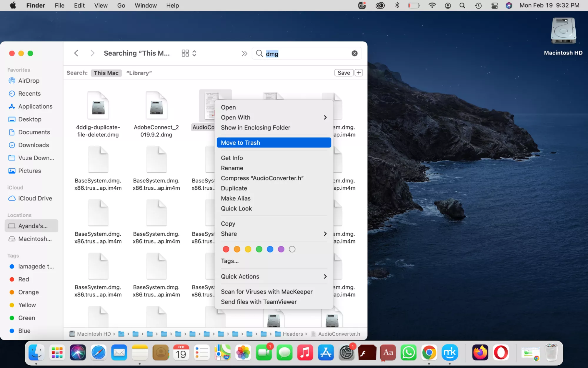Screen dimensions: 588x368
Task: Switch search scope to "Library"
Action: 139,73
